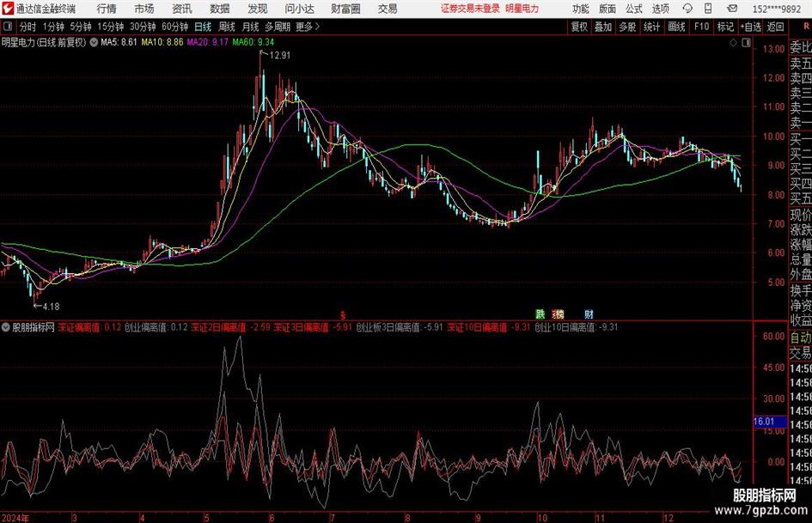Click the 财 event marker badge

(589, 313)
